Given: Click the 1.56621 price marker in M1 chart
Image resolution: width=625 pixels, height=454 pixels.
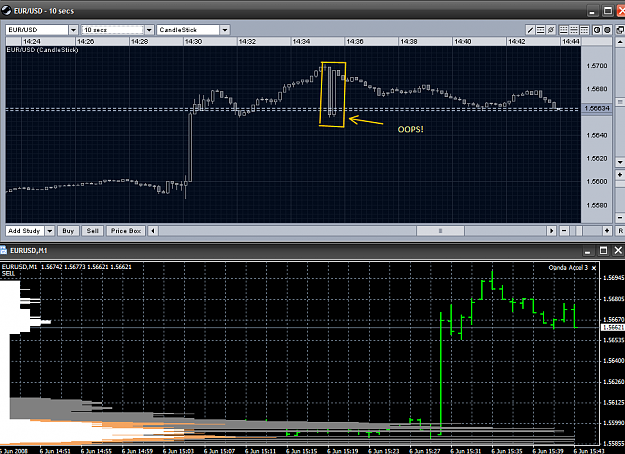Looking at the screenshot, I should click(x=613, y=327).
